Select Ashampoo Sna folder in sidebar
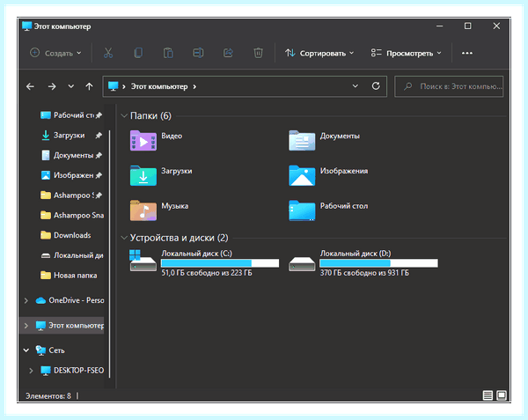This screenshot has height=420, width=528. (x=72, y=215)
